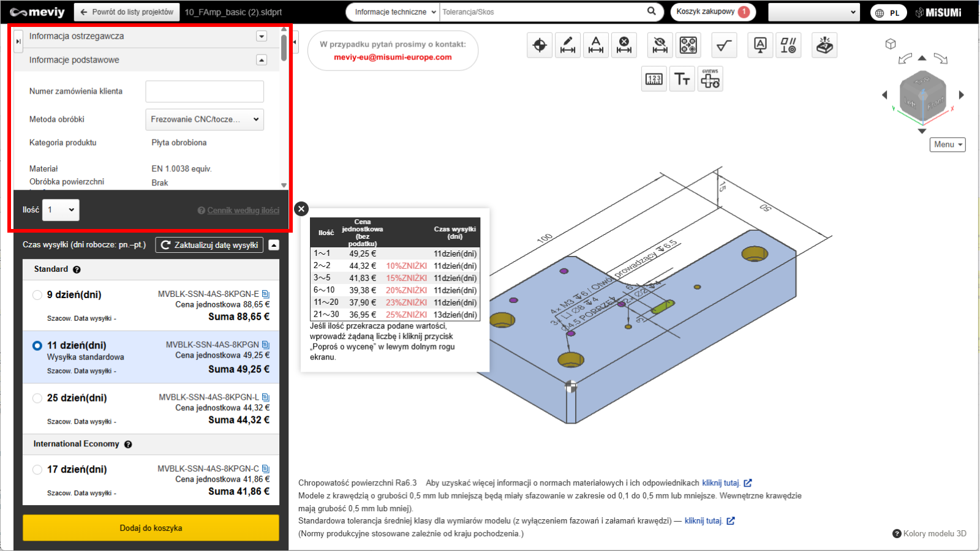This screenshot has height=551, width=980.
Task: Choose the 25 dzień(dni) shipping radio button
Action: 37,398
